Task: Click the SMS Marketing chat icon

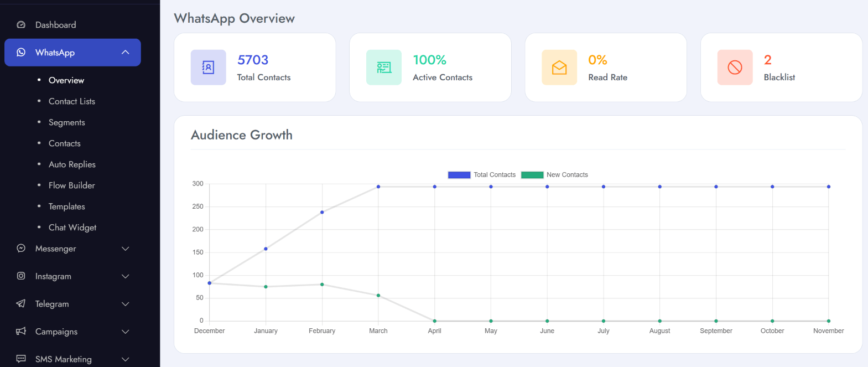Action: [x=21, y=359]
